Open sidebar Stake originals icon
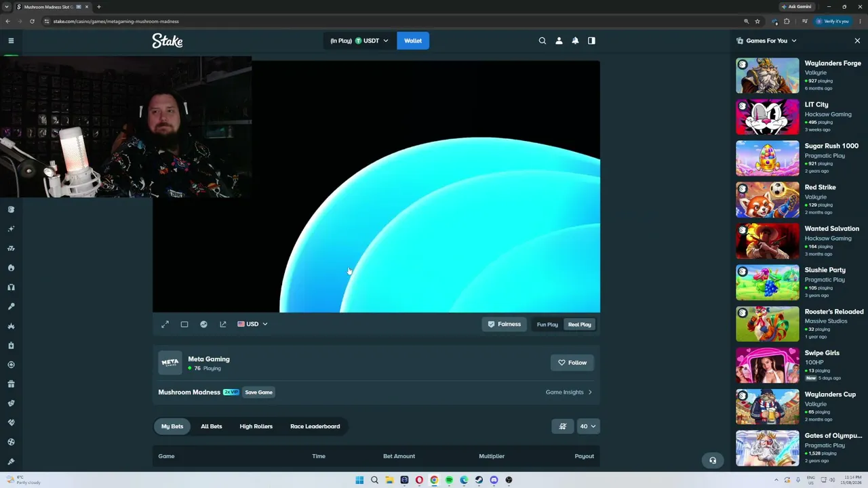Screen dimensions: 868x488 [x=11, y=209]
